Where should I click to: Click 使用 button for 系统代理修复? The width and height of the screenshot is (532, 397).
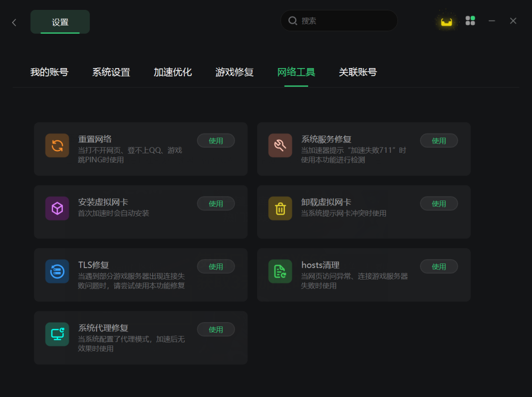click(216, 329)
